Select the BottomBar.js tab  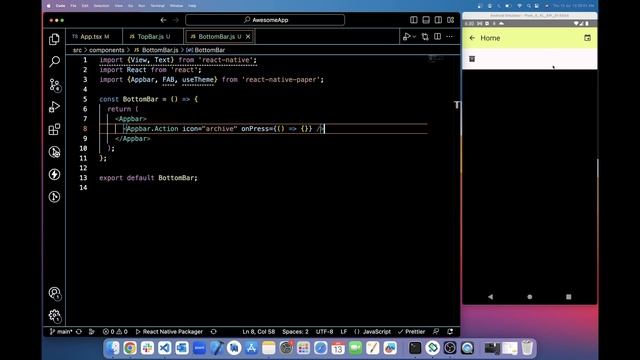click(x=216, y=36)
